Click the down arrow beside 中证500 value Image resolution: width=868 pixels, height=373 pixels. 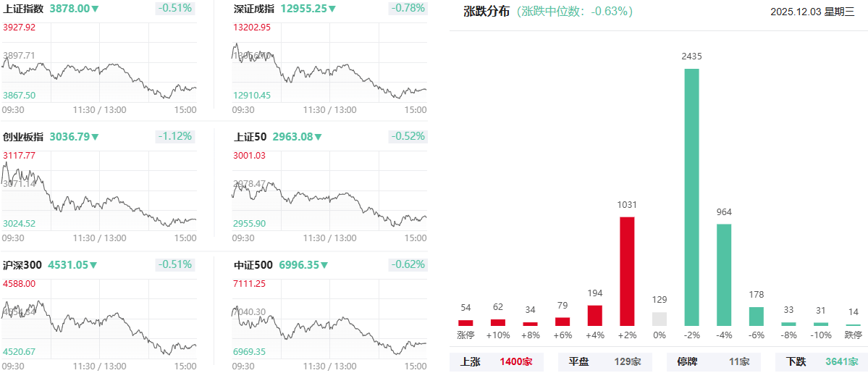click(322, 265)
